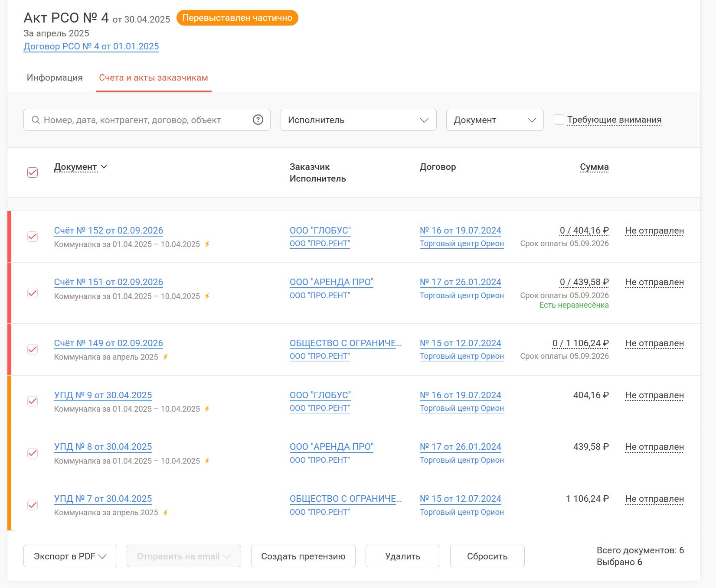The width and height of the screenshot is (716, 588).
Task: Click lightning icon in УПД № 7 row
Action: [x=165, y=513]
